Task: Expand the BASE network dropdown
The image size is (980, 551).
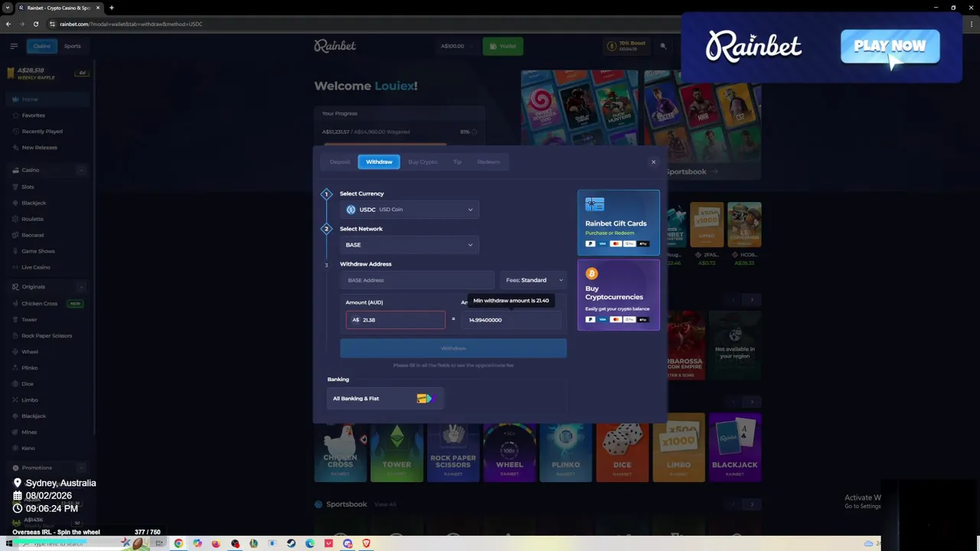Action: pos(410,245)
